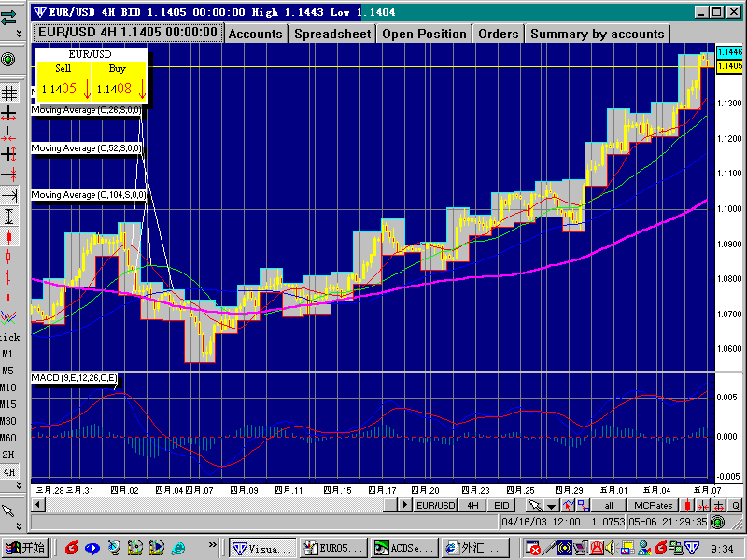747x560 pixels.
Task: Select the 4H timeframe in sidebar
Action: point(9,472)
